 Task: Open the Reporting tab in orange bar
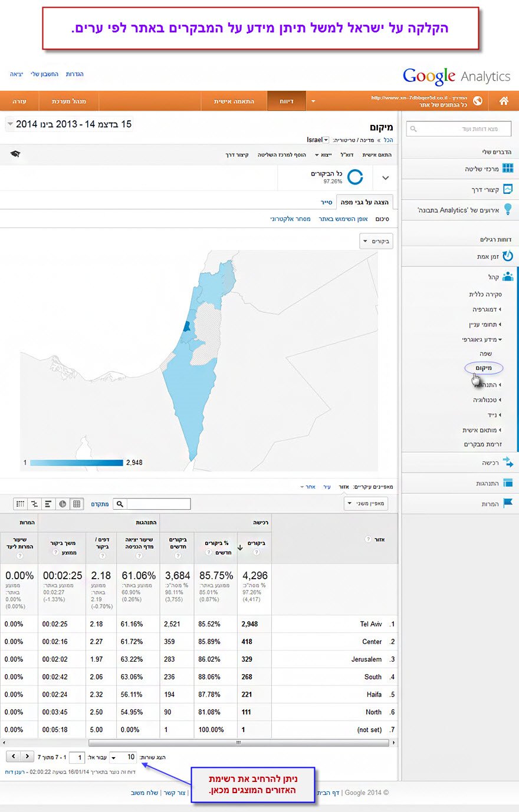pos(287,101)
